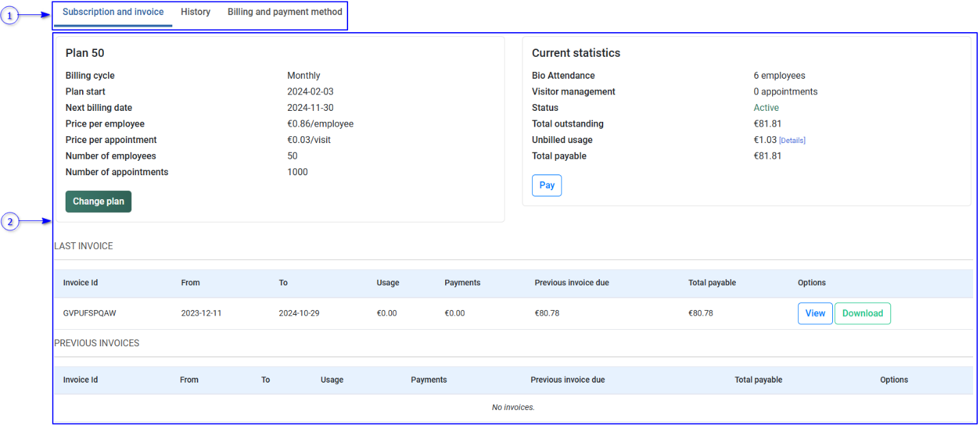
Task: Click Total payable header in Last Invoice table
Action: 712,283
